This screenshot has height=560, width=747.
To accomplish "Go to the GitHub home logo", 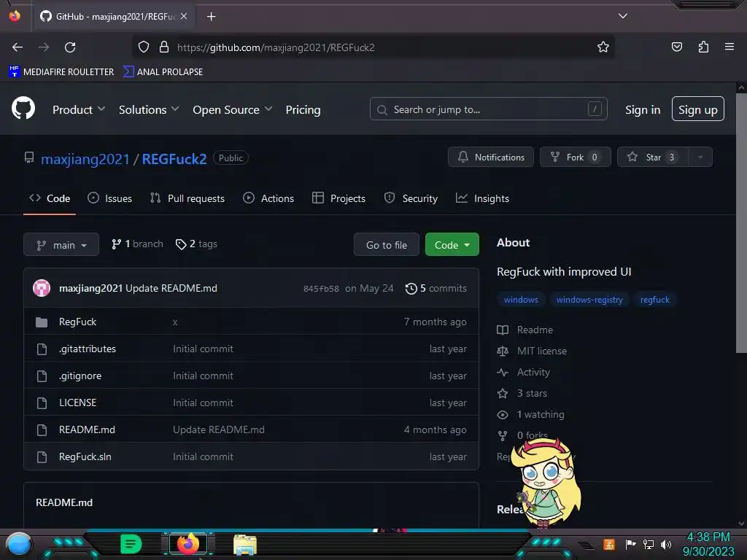I will (23, 109).
